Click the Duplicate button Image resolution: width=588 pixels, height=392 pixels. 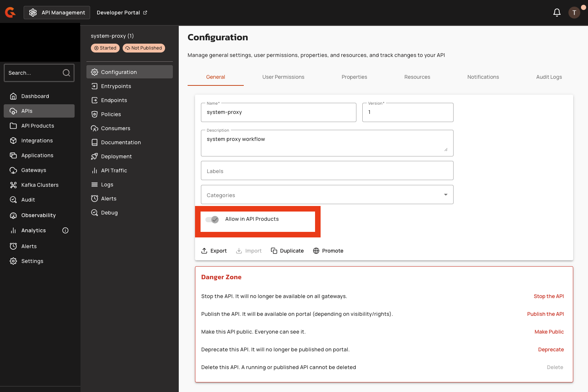tap(287, 251)
